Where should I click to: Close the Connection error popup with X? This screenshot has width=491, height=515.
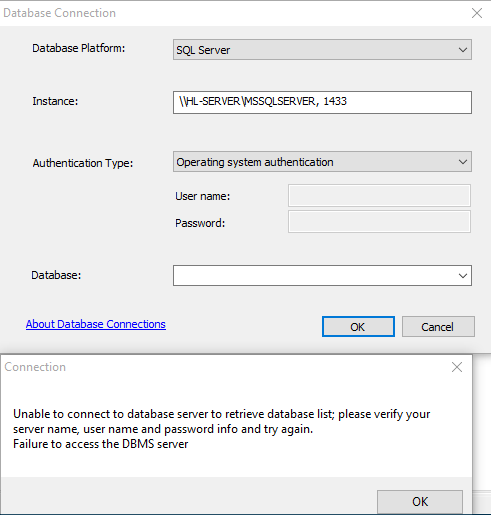(457, 367)
